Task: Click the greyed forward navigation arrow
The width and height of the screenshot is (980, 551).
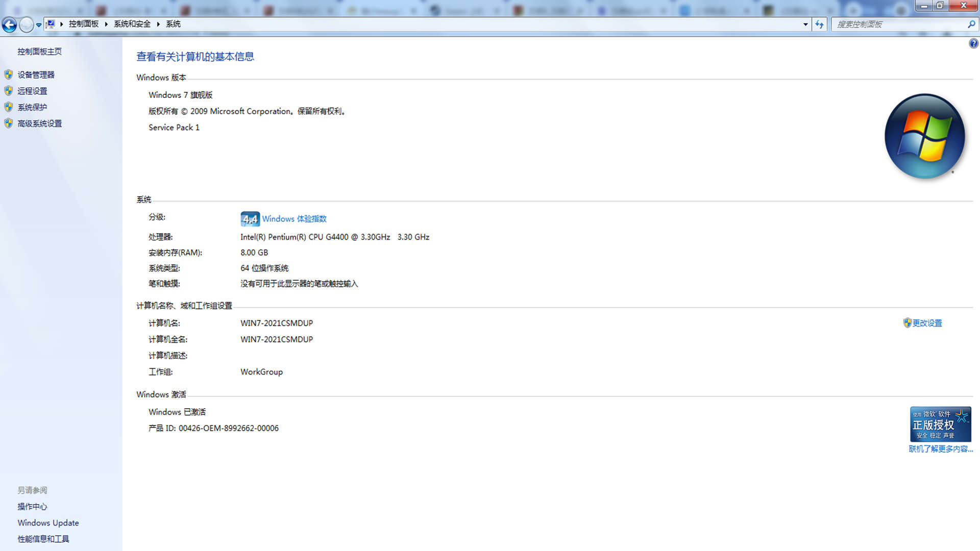Action: pos(27,24)
